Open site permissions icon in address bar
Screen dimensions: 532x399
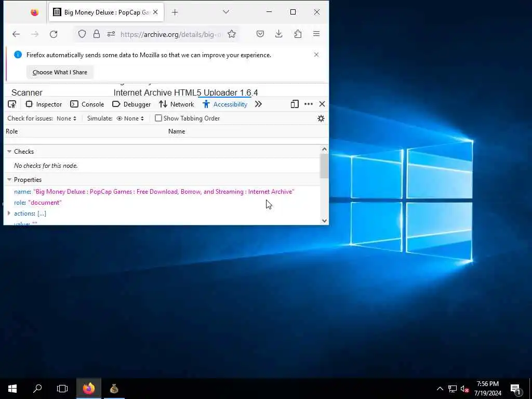111,34
